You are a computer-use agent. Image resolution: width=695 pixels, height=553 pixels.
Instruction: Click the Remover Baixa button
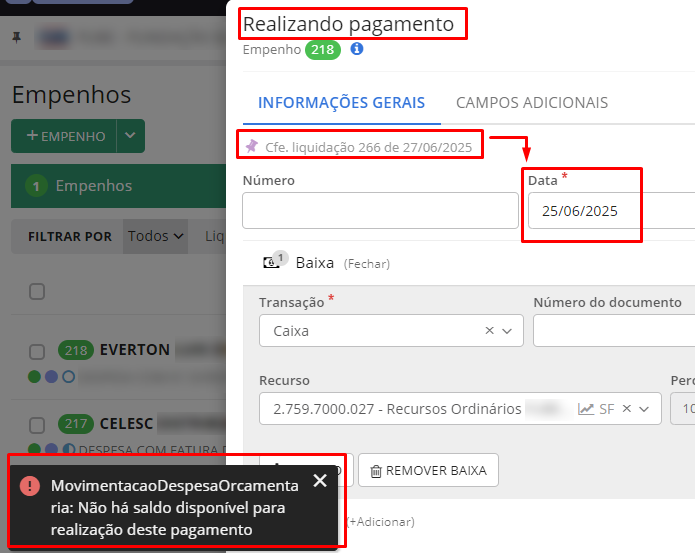(x=428, y=470)
